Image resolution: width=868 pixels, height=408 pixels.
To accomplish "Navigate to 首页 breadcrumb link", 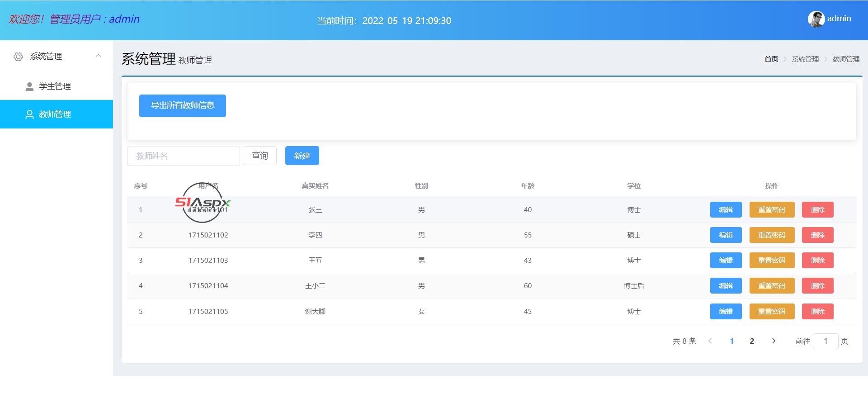I will coord(771,59).
